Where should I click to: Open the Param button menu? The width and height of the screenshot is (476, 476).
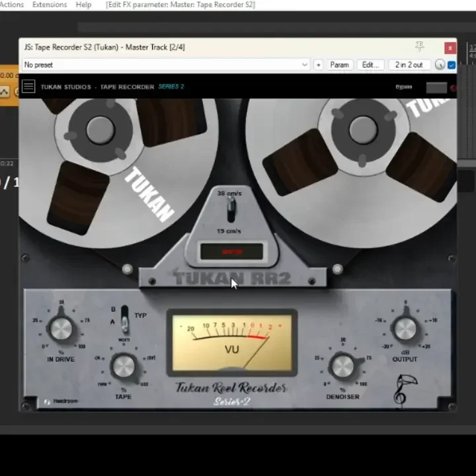click(x=339, y=65)
